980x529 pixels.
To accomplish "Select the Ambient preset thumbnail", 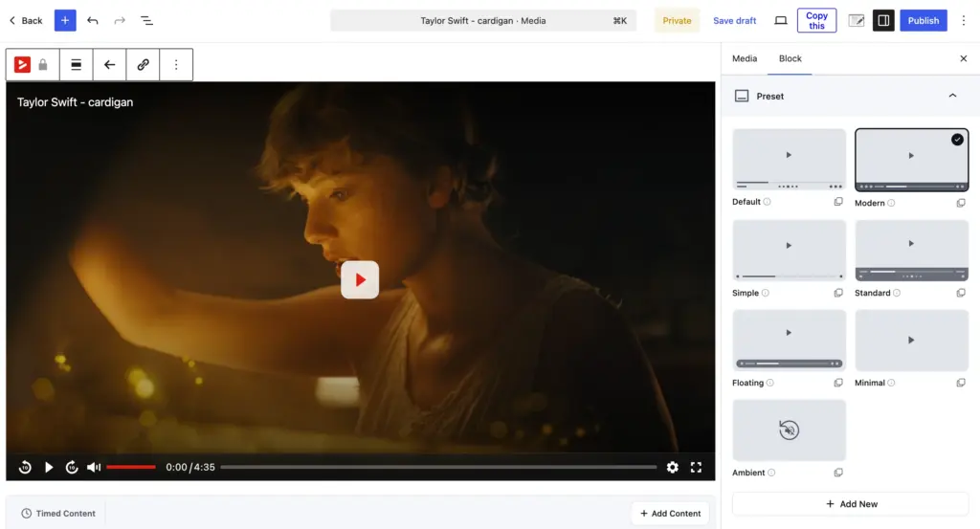I will [x=789, y=430].
